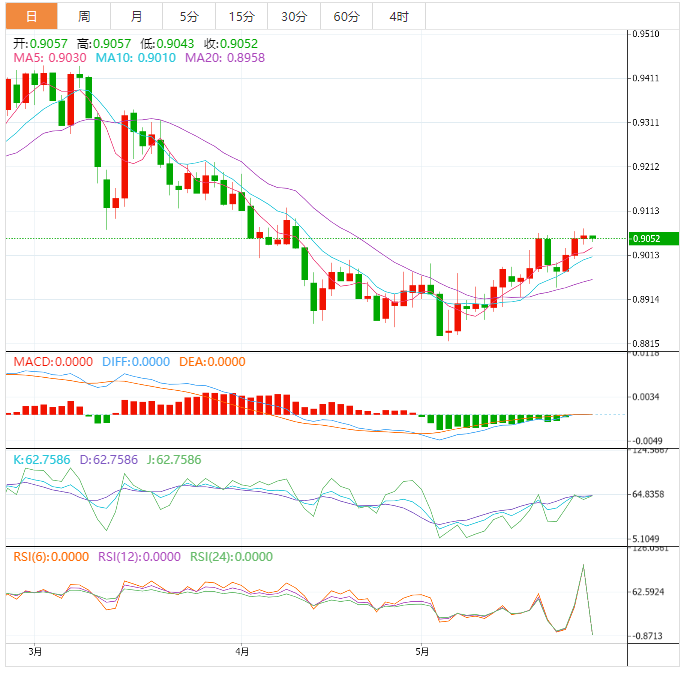Choose the 30分 interval tab
Screen dimensions: 686x675
tap(294, 16)
